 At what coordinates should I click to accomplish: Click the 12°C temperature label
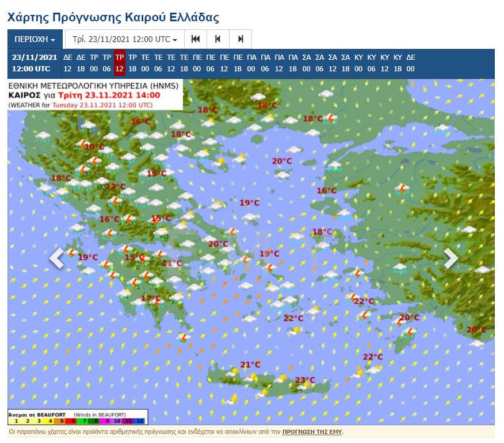(116, 186)
